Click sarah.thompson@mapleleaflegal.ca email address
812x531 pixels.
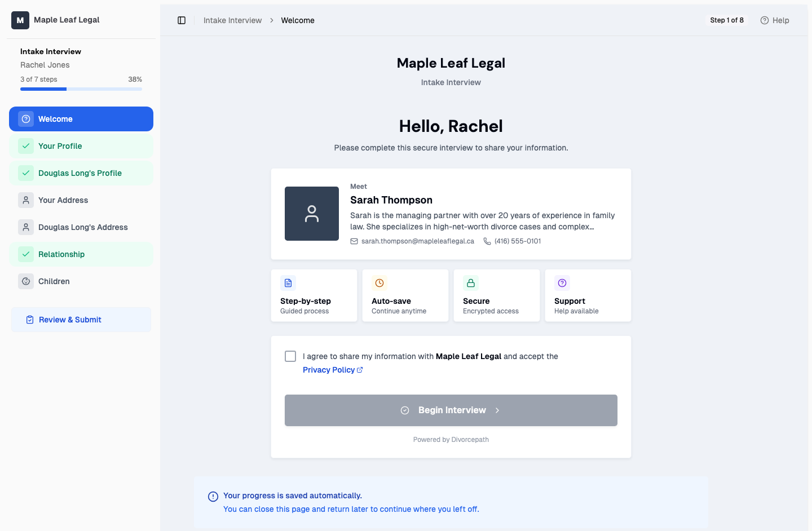(x=418, y=241)
